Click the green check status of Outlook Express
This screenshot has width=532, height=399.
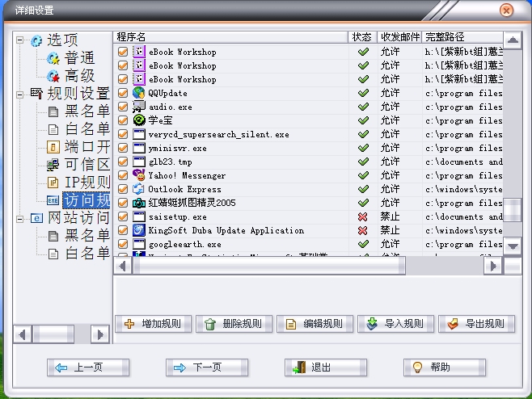(363, 189)
